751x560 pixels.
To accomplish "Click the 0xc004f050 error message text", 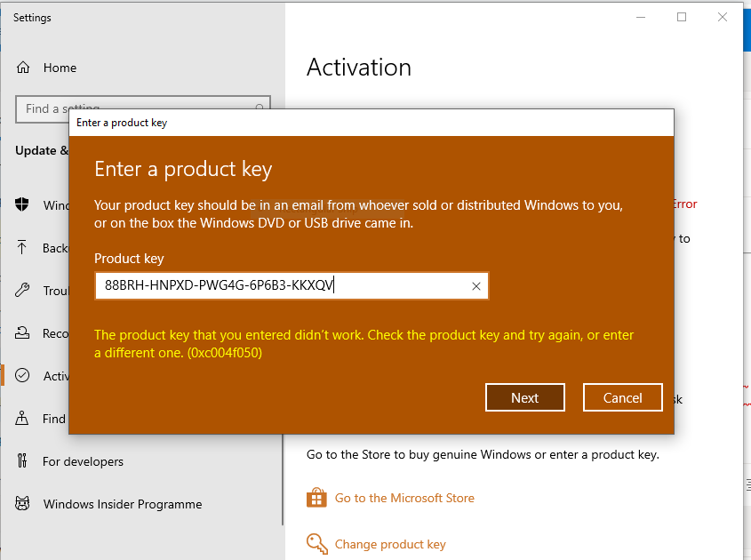I will (364, 344).
